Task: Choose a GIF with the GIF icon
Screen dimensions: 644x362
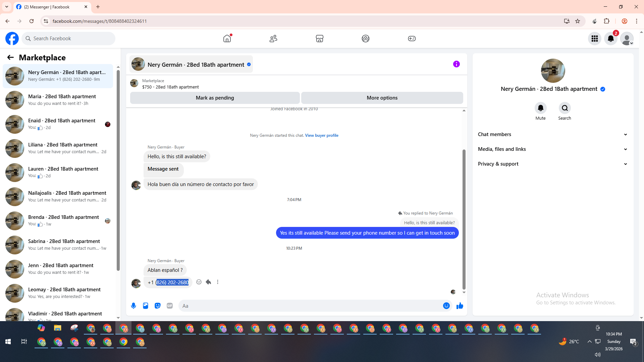Action: [x=170, y=306]
